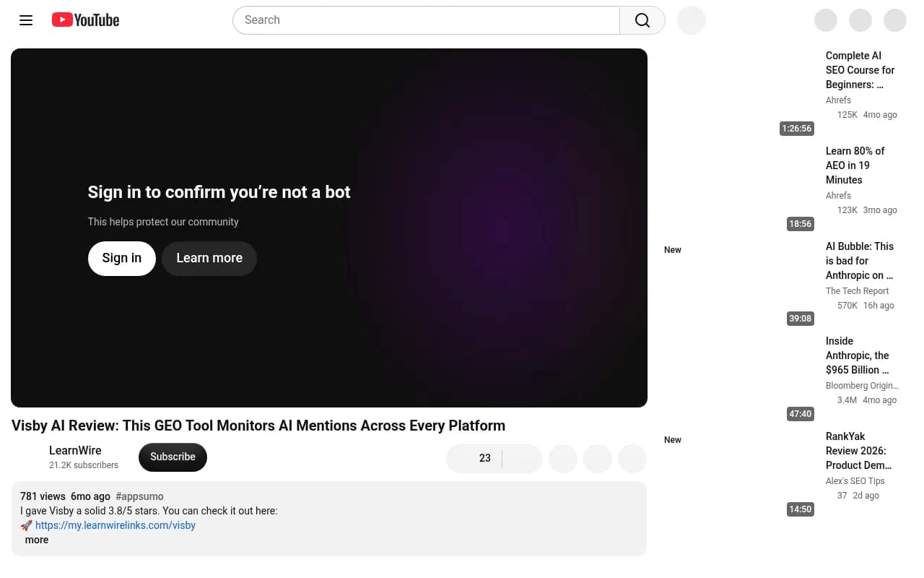
Task: Click the "781 views" text
Action: [x=43, y=496]
